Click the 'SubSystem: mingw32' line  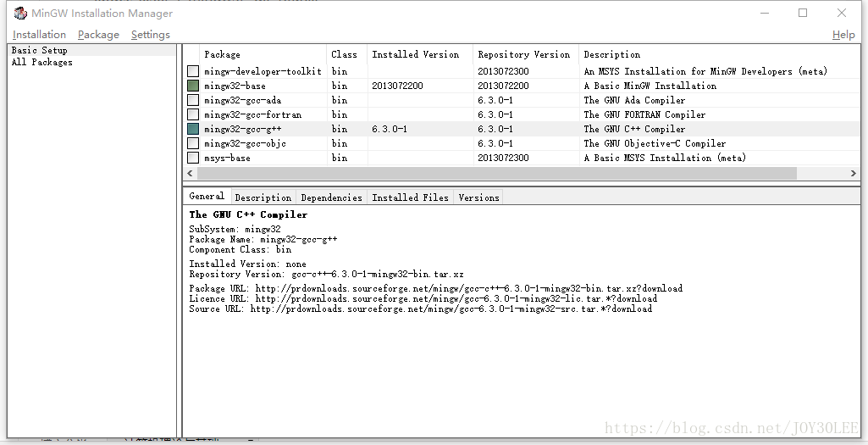coord(235,229)
